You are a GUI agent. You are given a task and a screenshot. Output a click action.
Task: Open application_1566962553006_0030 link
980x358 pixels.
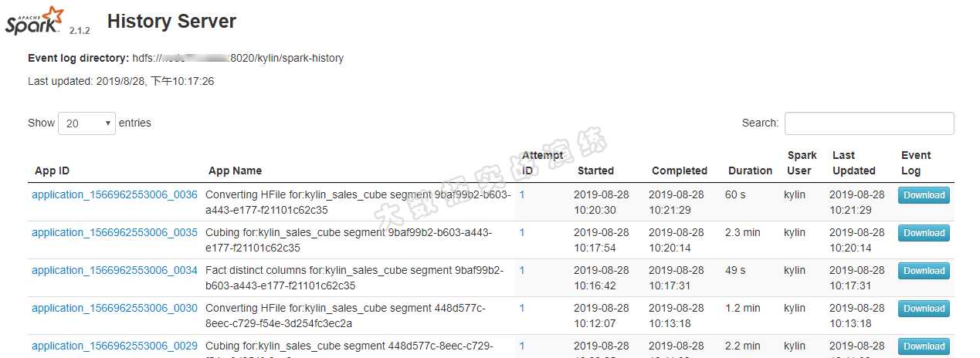pyautogui.click(x=114, y=308)
